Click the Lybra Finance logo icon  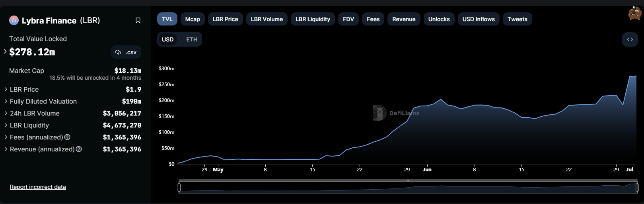[x=14, y=20]
